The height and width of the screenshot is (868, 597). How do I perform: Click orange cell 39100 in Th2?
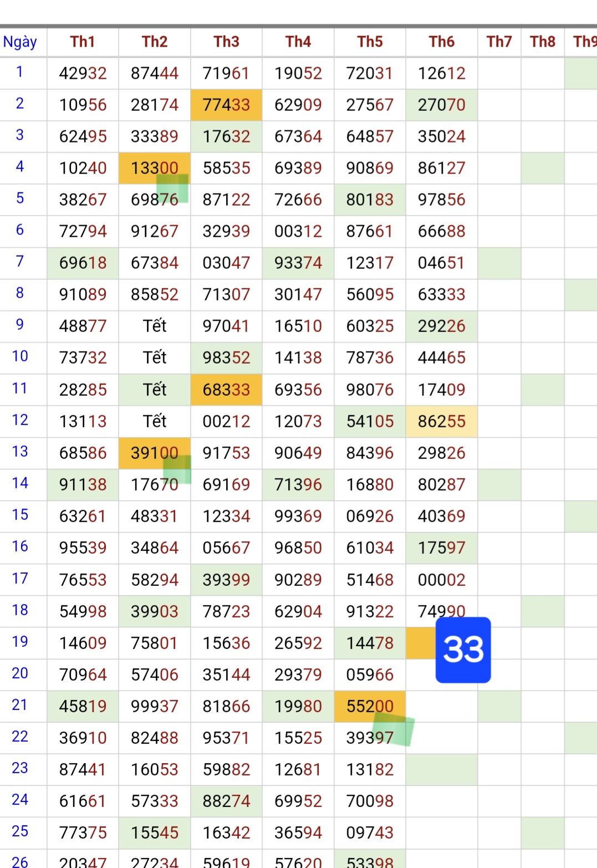pyautogui.click(x=154, y=453)
